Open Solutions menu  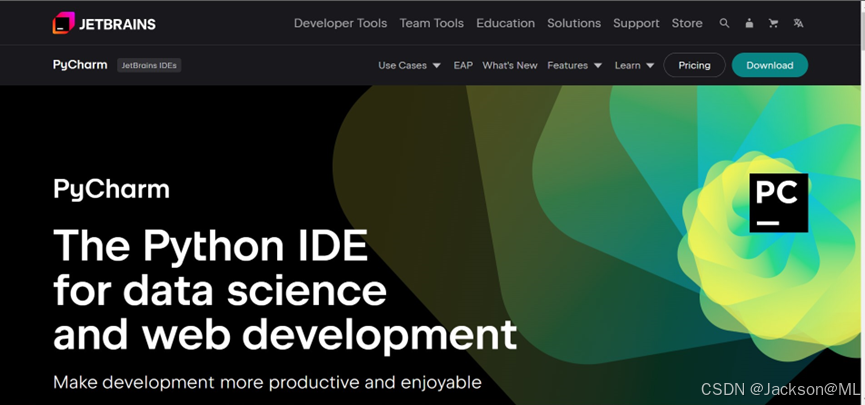click(x=574, y=23)
